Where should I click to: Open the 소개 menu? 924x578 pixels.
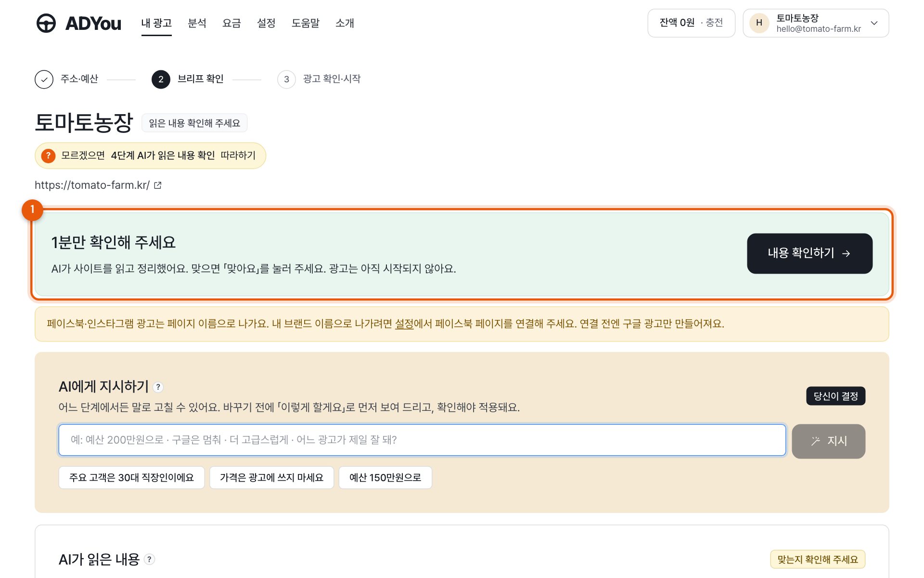click(345, 23)
